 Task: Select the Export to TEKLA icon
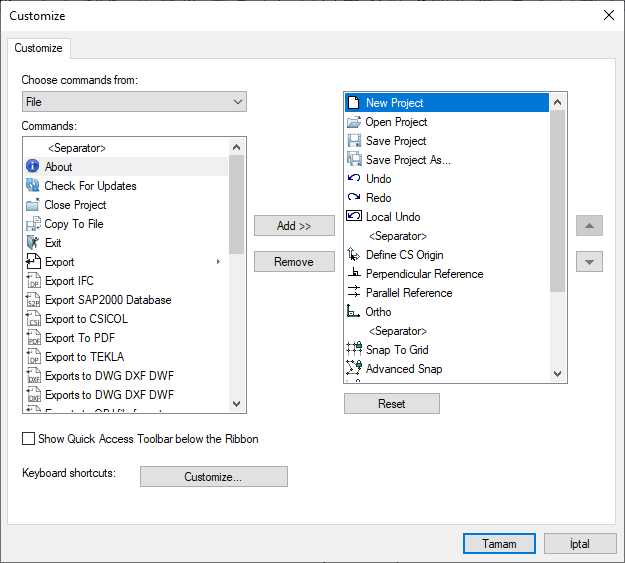[32, 357]
